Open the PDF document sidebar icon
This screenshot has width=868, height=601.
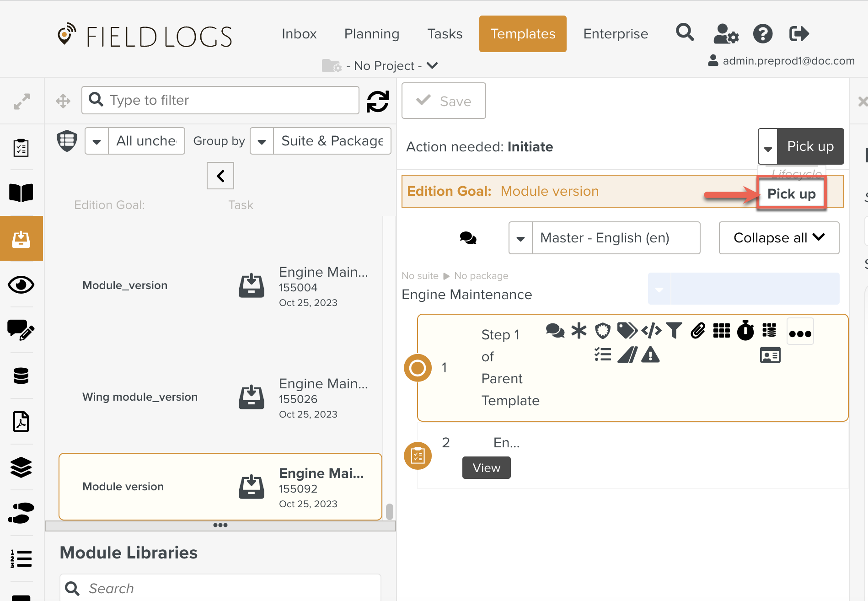tap(21, 421)
